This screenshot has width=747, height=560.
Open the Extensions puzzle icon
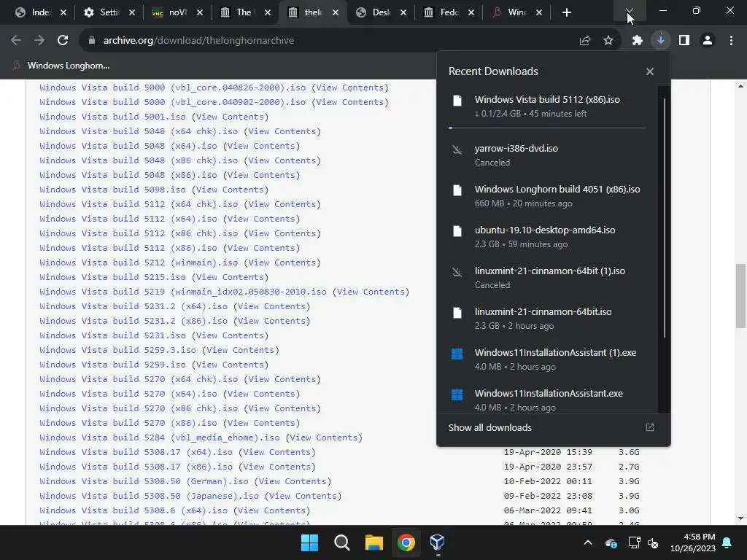point(638,41)
